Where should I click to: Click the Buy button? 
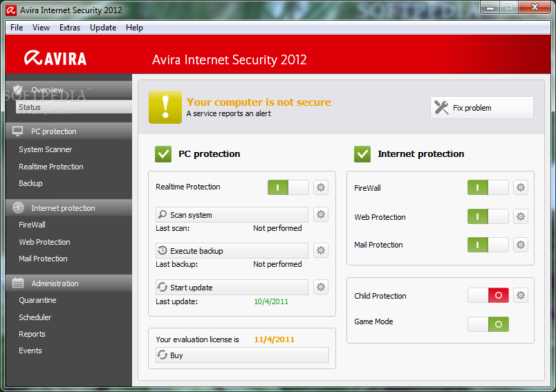[x=242, y=355]
